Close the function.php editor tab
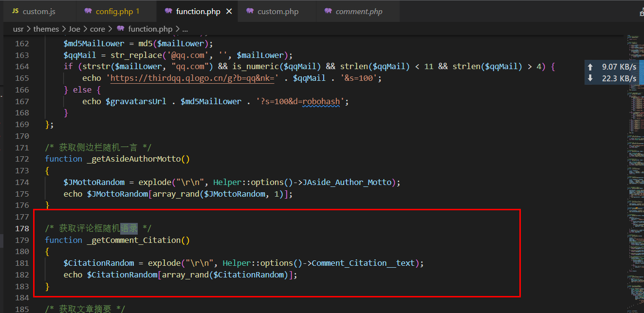The height and width of the screenshot is (313, 644). 229,11
